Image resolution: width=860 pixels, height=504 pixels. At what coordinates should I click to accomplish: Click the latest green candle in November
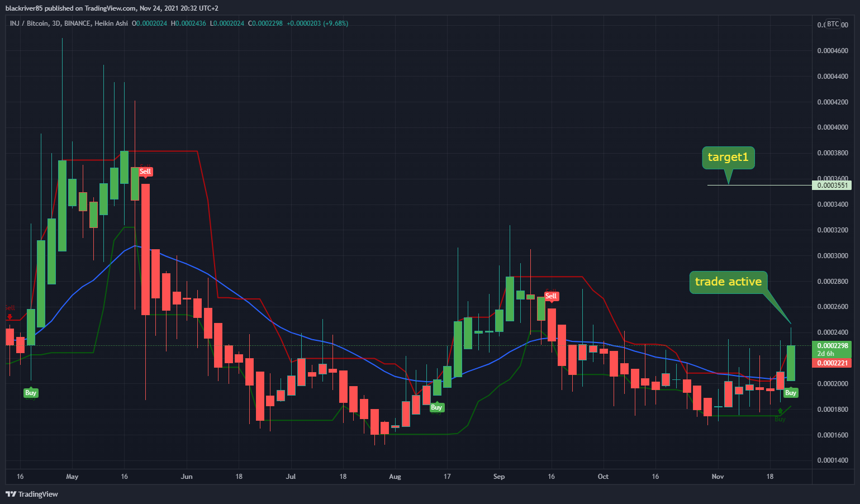click(x=791, y=363)
